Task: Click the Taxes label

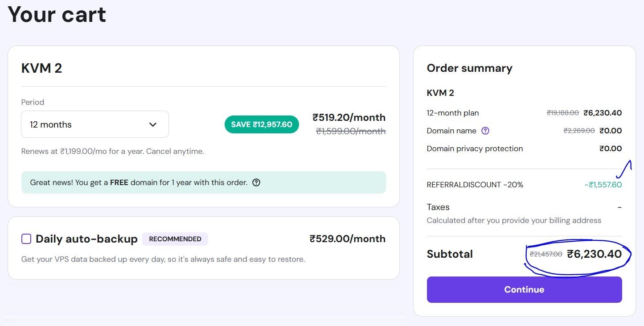Action: pos(438,207)
